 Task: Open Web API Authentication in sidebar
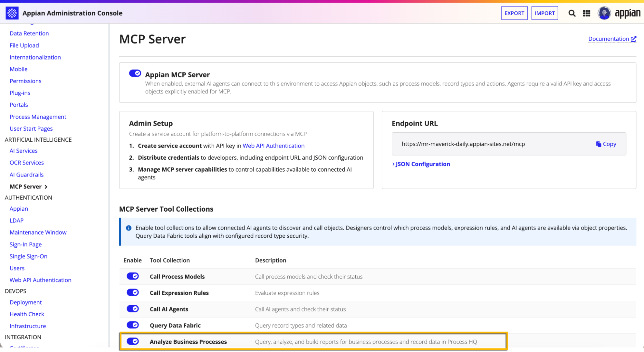(41, 280)
